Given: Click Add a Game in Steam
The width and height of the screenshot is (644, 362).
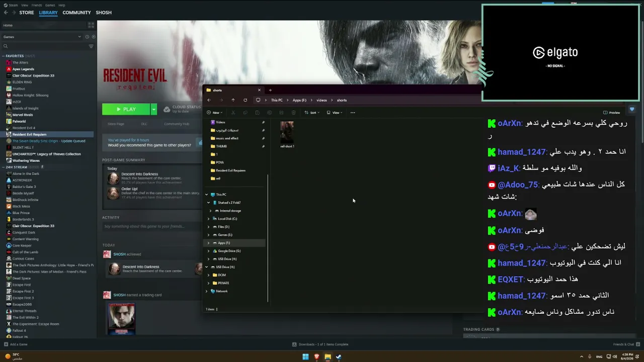Looking at the screenshot, I should [16, 344].
